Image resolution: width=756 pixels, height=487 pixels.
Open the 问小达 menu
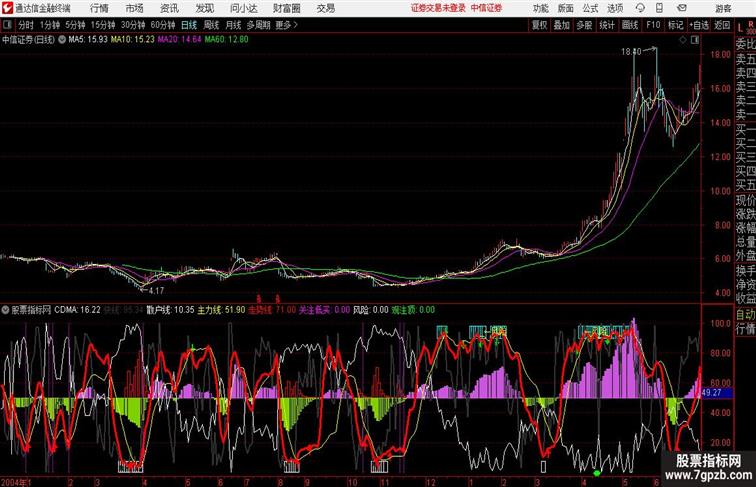(x=243, y=8)
